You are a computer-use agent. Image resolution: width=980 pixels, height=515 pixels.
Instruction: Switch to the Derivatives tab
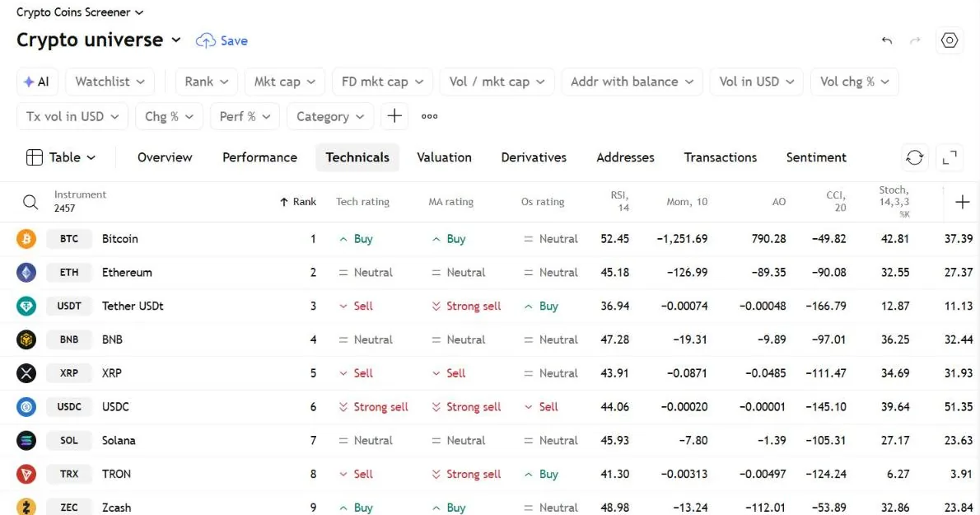click(534, 157)
